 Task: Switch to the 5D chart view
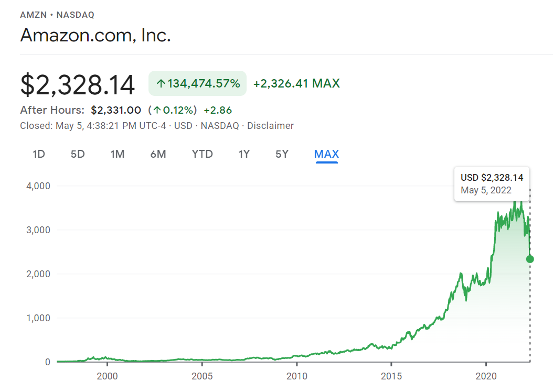(77, 154)
